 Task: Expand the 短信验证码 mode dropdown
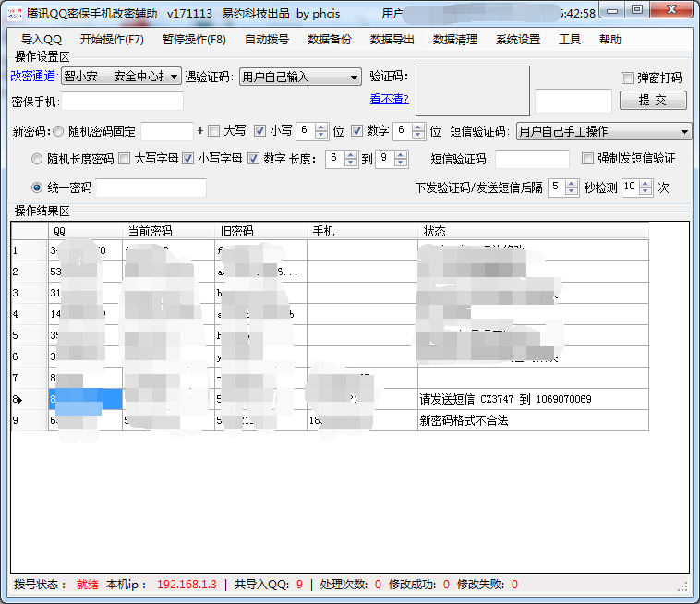pyautogui.click(x=684, y=132)
